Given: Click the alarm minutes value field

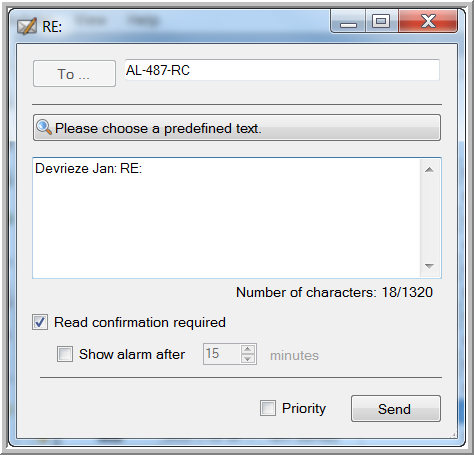Looking at the screenshot, I should click(x=222, y=354).
